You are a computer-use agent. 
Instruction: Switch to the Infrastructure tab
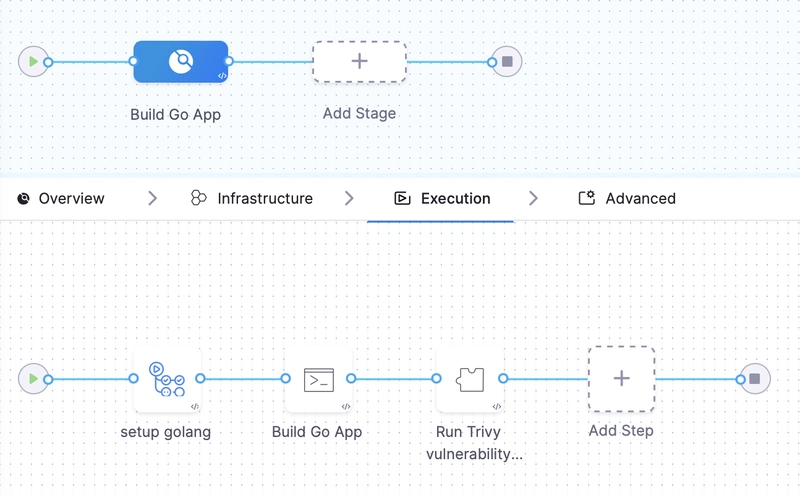(252, 198)
